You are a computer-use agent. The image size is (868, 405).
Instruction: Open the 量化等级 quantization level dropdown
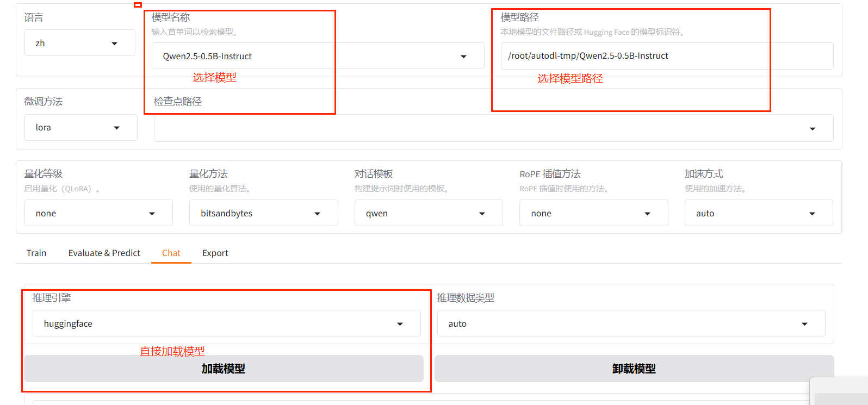(x=98, y=214)
